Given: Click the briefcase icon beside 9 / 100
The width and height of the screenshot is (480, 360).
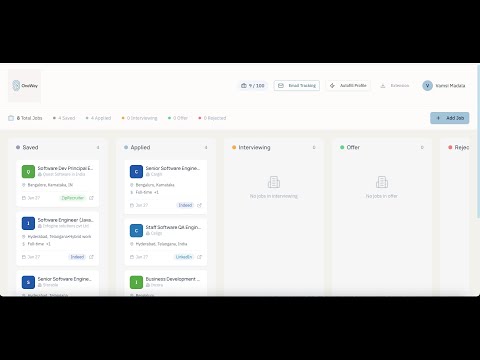Looking at the screenshot, I should click(x=244, y=86).
